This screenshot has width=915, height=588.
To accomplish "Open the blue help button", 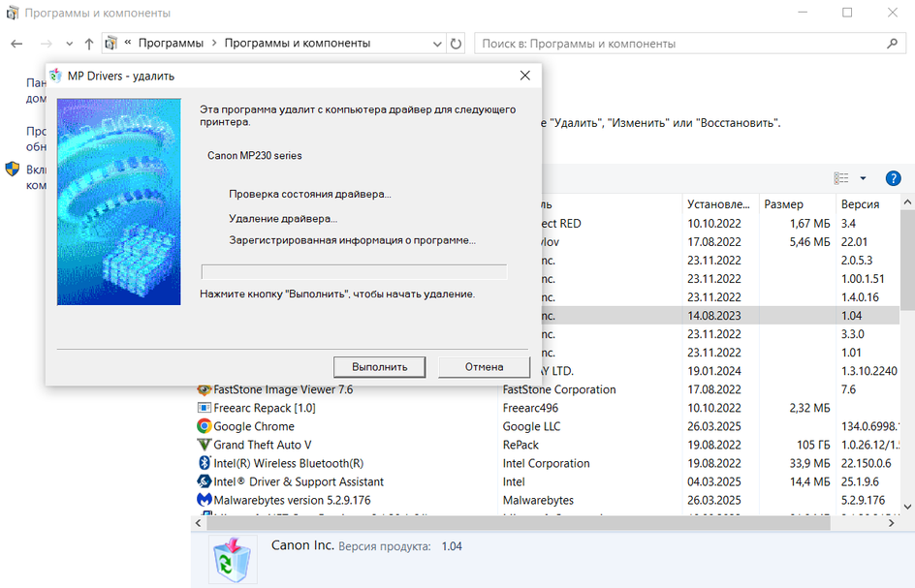I will coord(893,178).
